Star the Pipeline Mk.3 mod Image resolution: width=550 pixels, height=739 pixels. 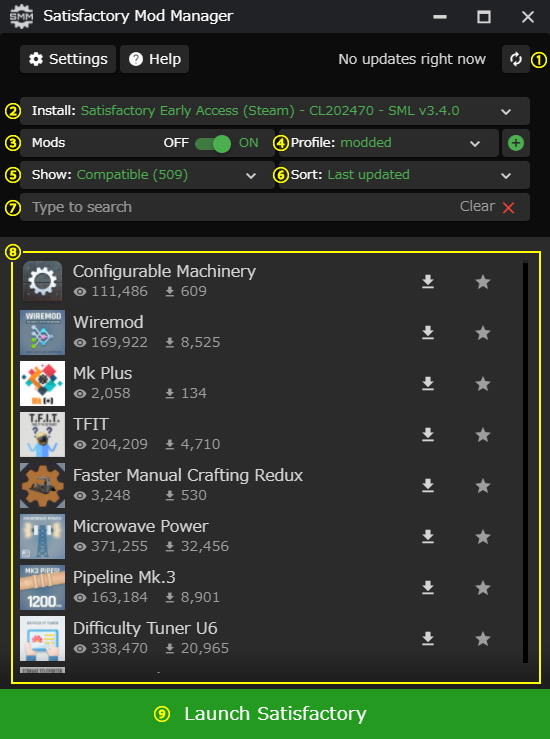pos(483,588)
